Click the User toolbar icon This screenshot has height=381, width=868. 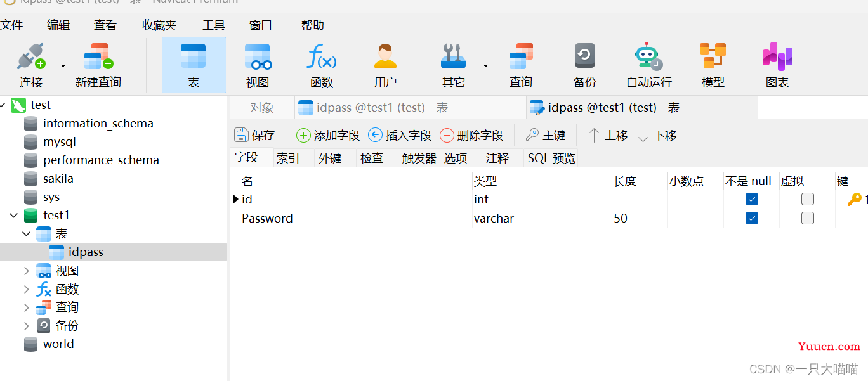click(385, 56)
